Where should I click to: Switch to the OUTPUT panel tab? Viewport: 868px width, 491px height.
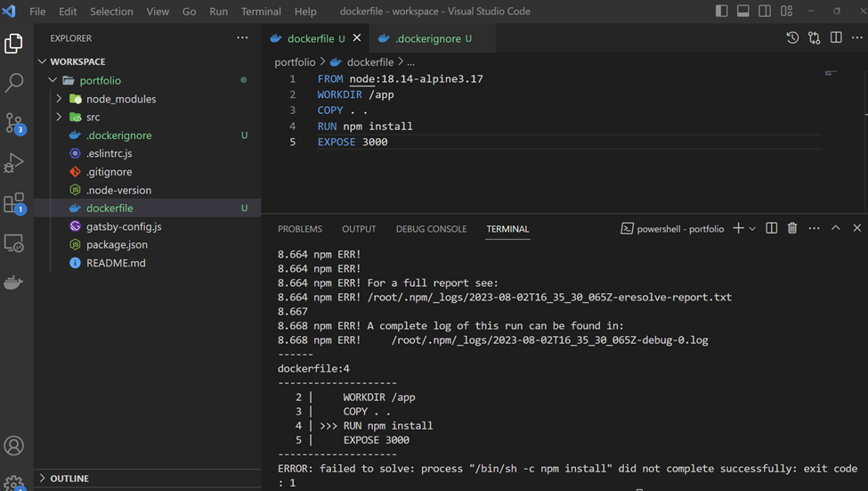[359, 229]
